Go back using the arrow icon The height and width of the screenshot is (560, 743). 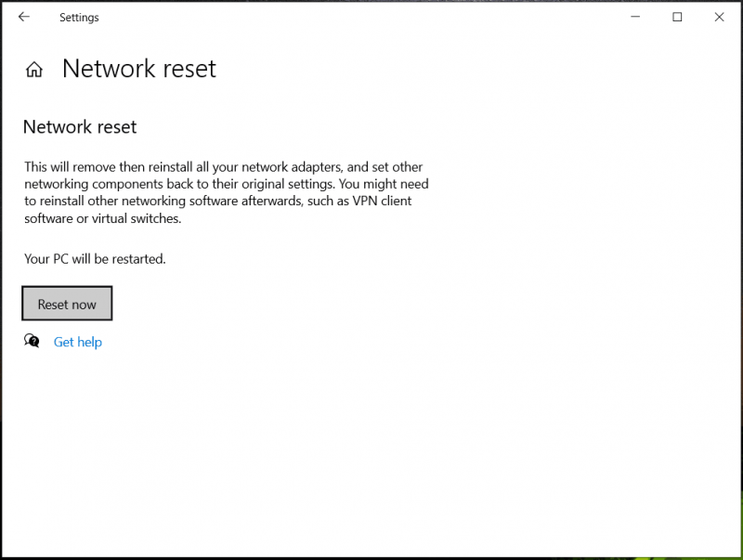pyautogui.click(x=24, y=17)
